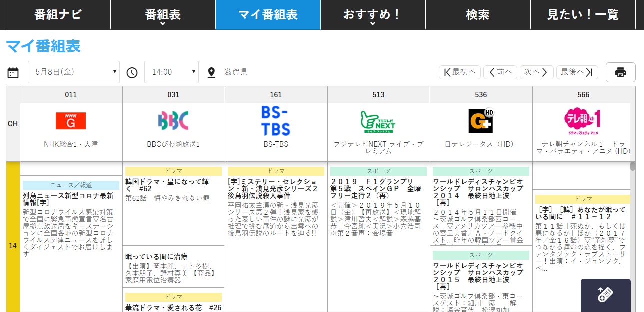The image size is (644, 312).
Task: Click the schedule's vertical scrollbar thumb
Action: click(632, 166)
